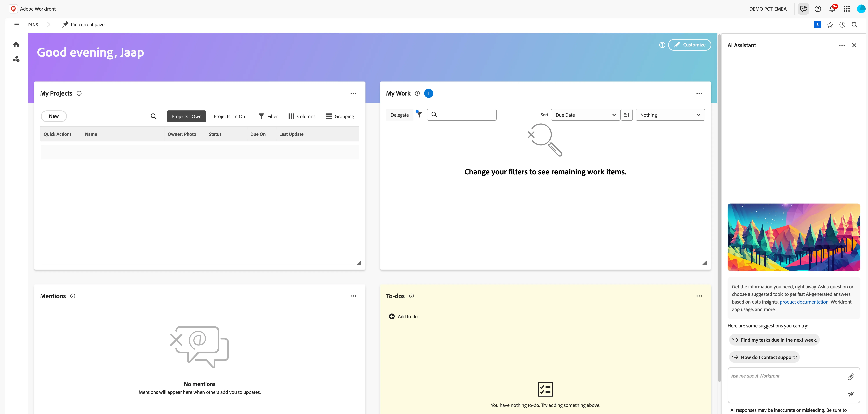Image resolution: width=868 pixels, height=414 pixels.
Task: Open the Help question mark in top bar
Action: tap(818, 9)
